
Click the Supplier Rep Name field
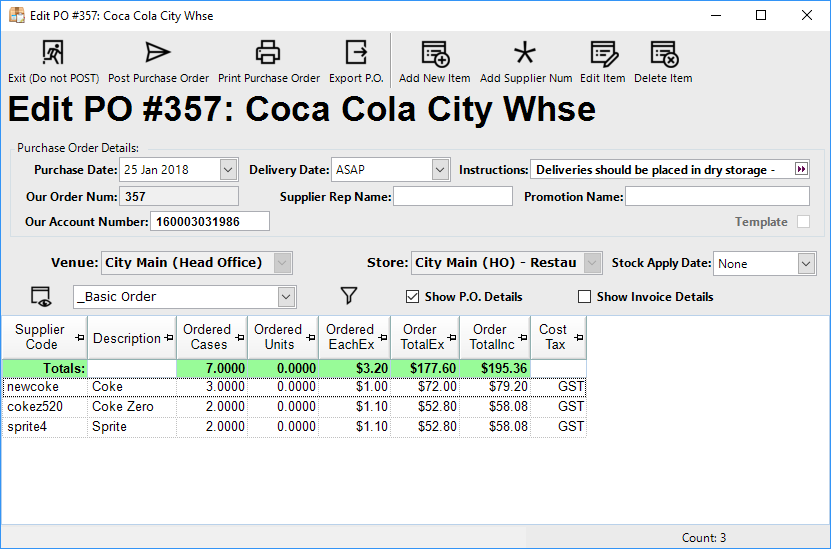[452, 197]
